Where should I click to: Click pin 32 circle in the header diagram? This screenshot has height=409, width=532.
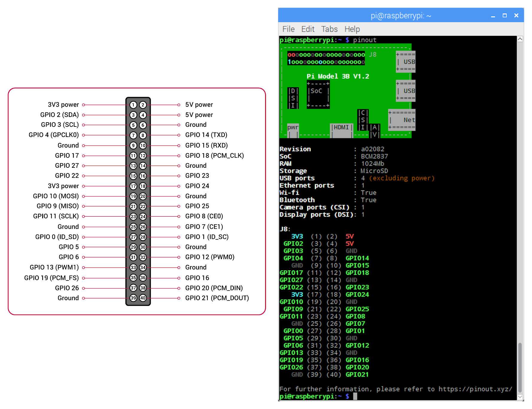tap(143, 257)
